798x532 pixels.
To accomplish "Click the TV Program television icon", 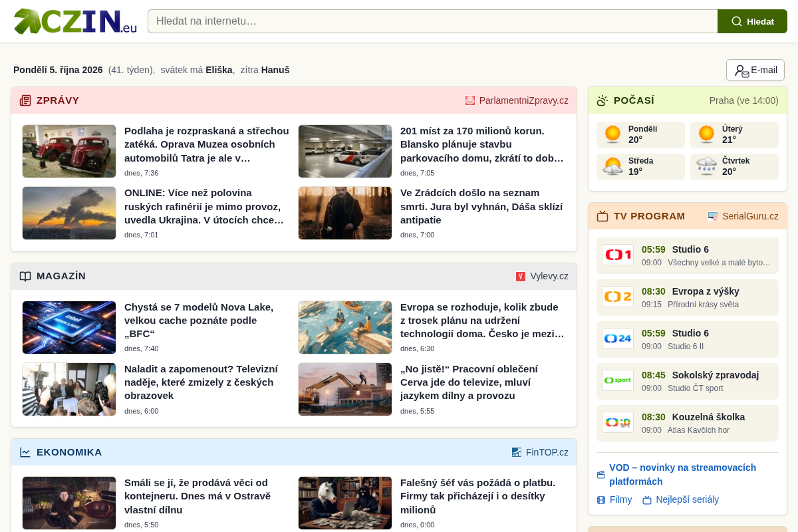I will 602,216.
